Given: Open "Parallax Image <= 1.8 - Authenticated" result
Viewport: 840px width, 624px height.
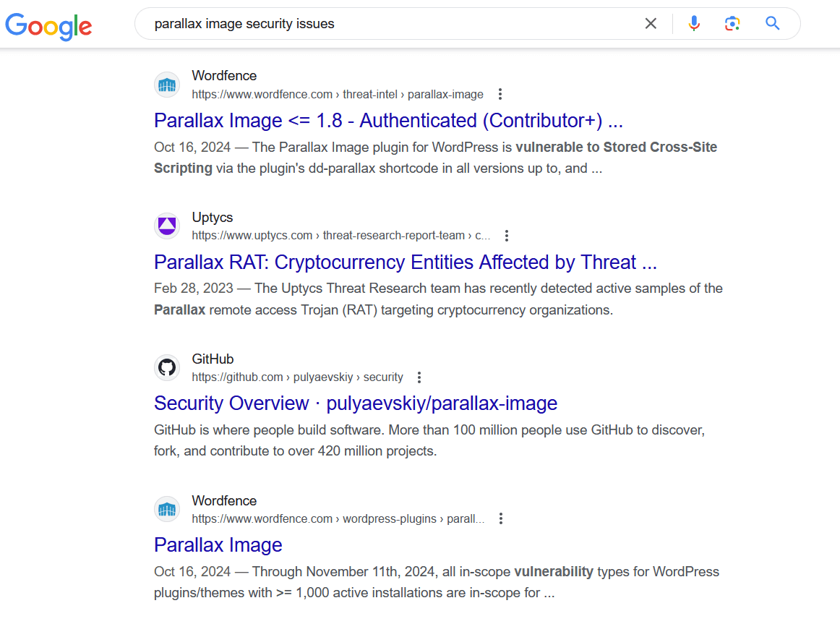Looking at the screenshot, I should (388, 120).
